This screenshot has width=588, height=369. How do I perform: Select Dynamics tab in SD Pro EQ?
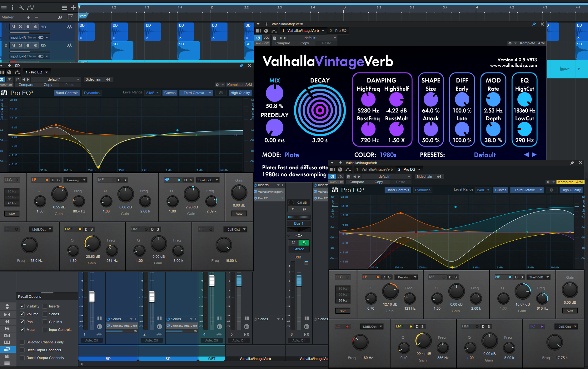coord(92,93)
